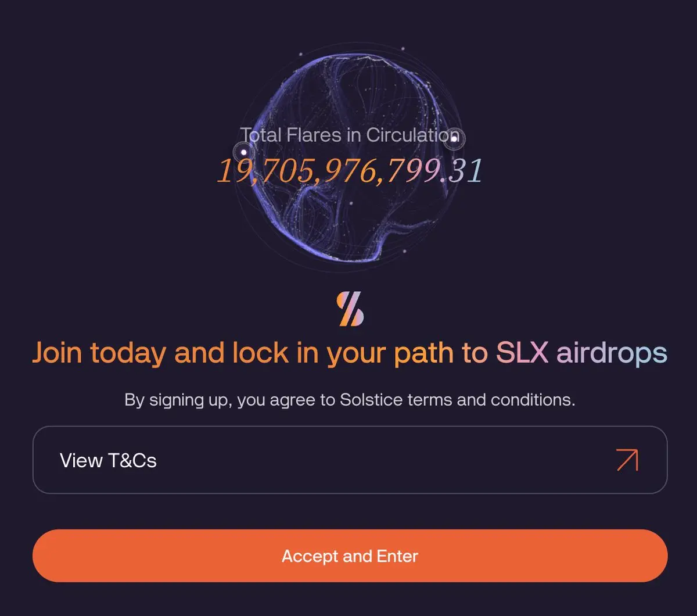697x616 pixels.
Task: Click the Solstice S logo
Action: (x=350, y=309)
